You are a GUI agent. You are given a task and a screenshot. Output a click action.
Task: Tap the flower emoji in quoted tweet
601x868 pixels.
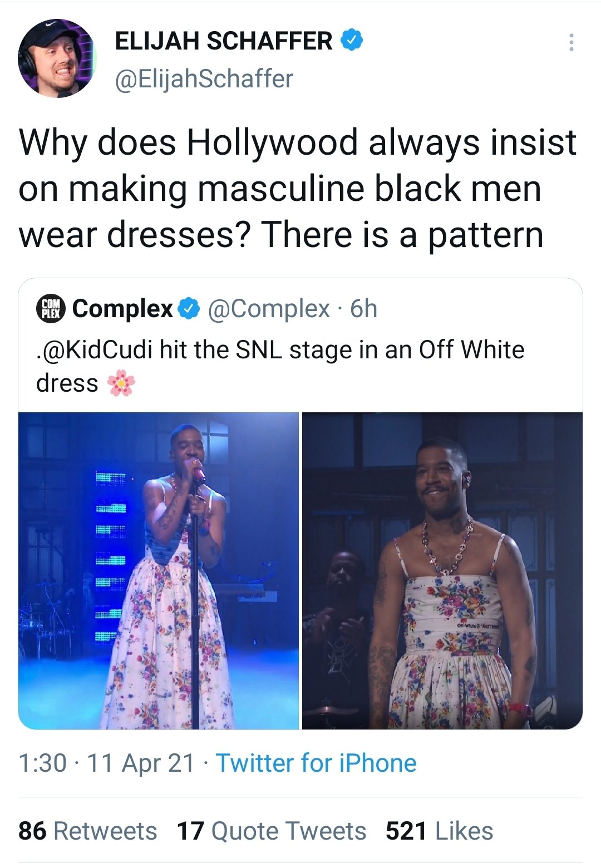click(121, 383)
